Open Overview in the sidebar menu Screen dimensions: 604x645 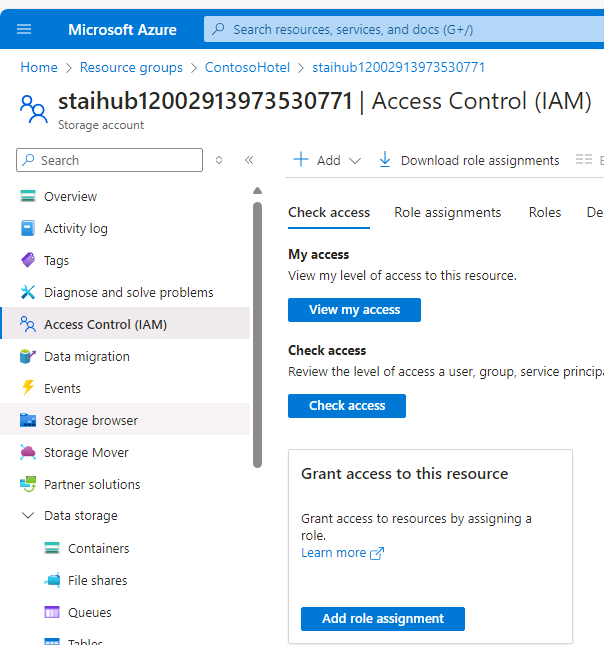click(125, 196)
